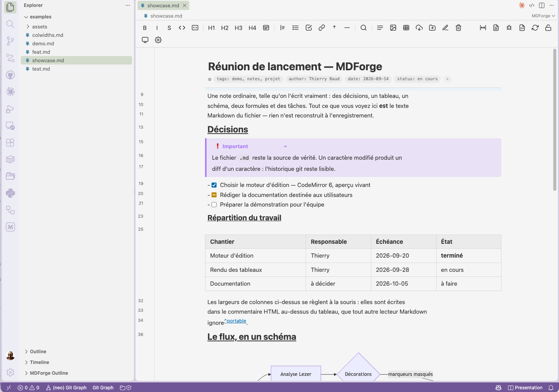
Task: Open Source Control in the activity bar
Action: [10, 41]
